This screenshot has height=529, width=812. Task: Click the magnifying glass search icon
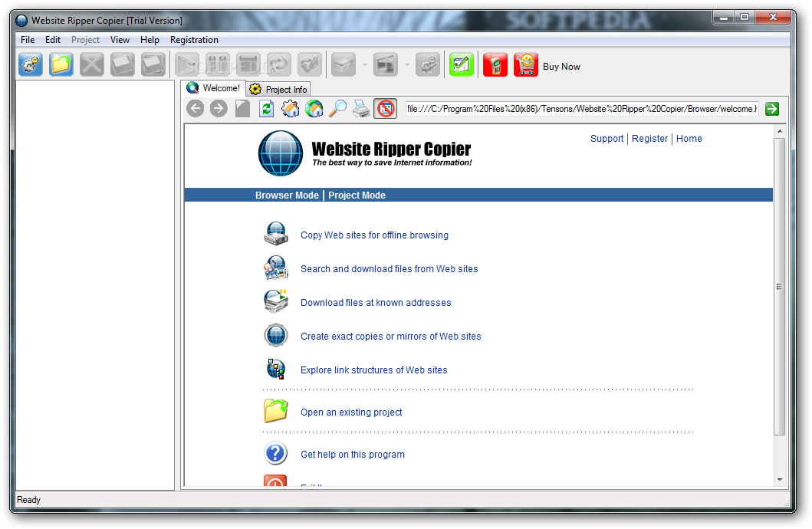pos(337,109)
